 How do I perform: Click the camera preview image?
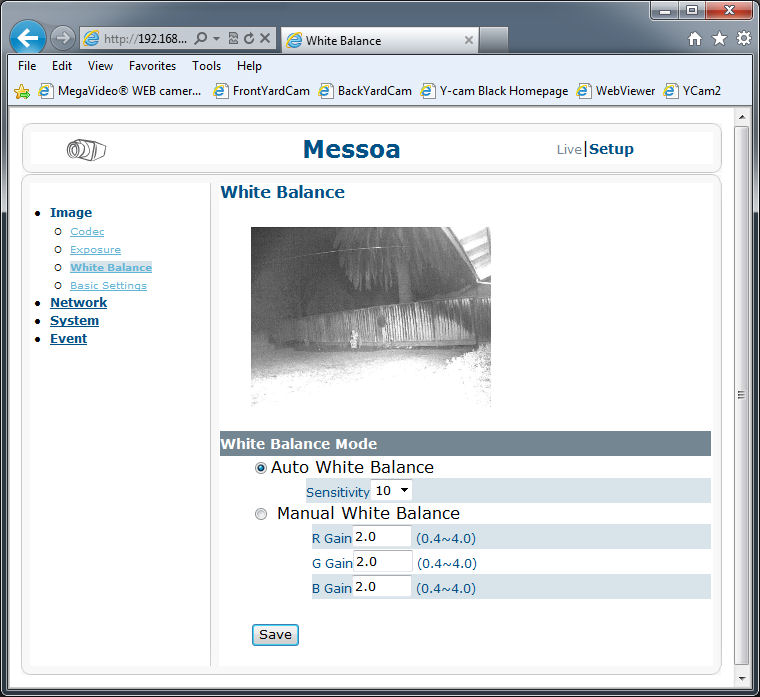[370, 316]
